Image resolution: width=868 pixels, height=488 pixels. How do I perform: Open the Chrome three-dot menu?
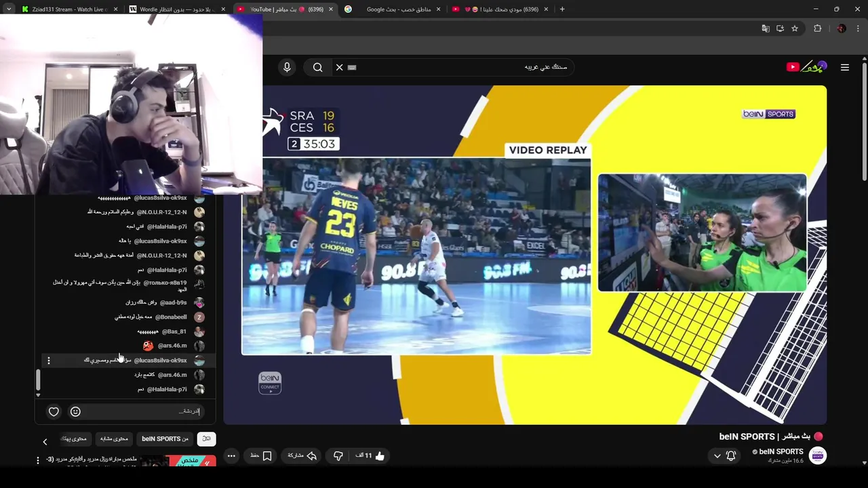pyautogui.click(x=857, y=28)
